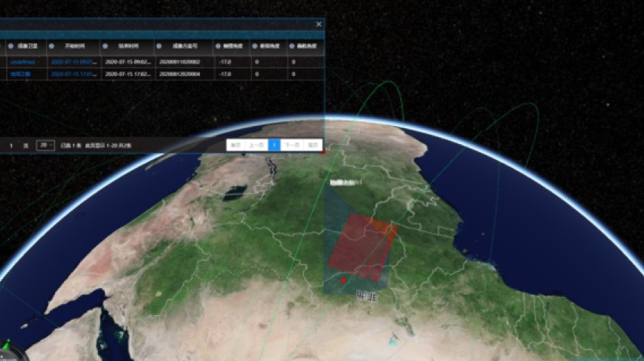This screenshot has height=361, width=644.
Task: Jump to the last page (尾页)
Action: point(313,145)
